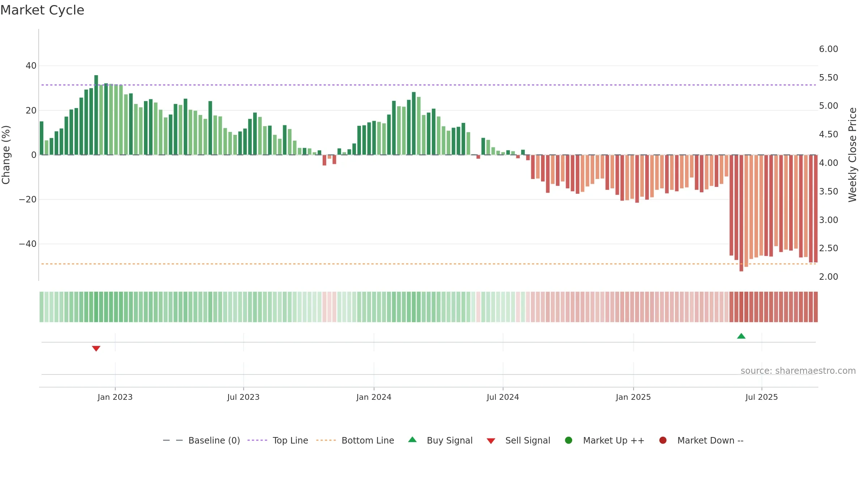Click the Change (%) axis title

point(6,155)
